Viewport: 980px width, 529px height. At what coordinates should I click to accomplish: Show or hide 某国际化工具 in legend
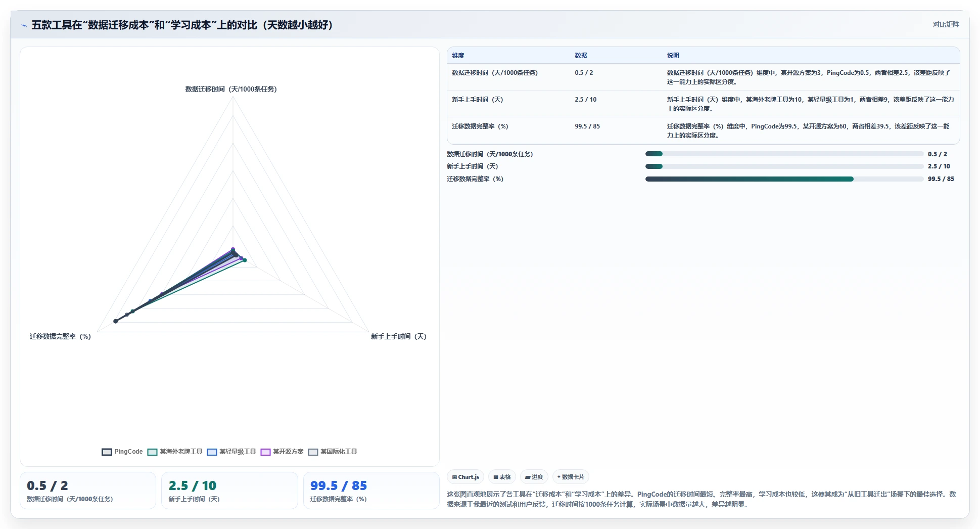pyautogui.click(x=333, y=452)
